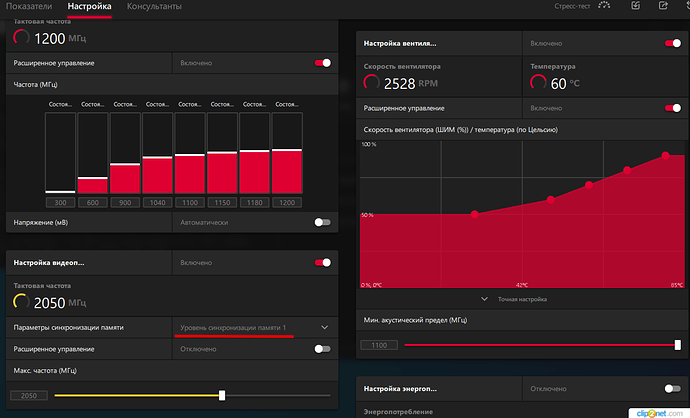Click the 1200 МГц GPU clock reading
The image size is (690, 418).
click(x=60, y=38)
